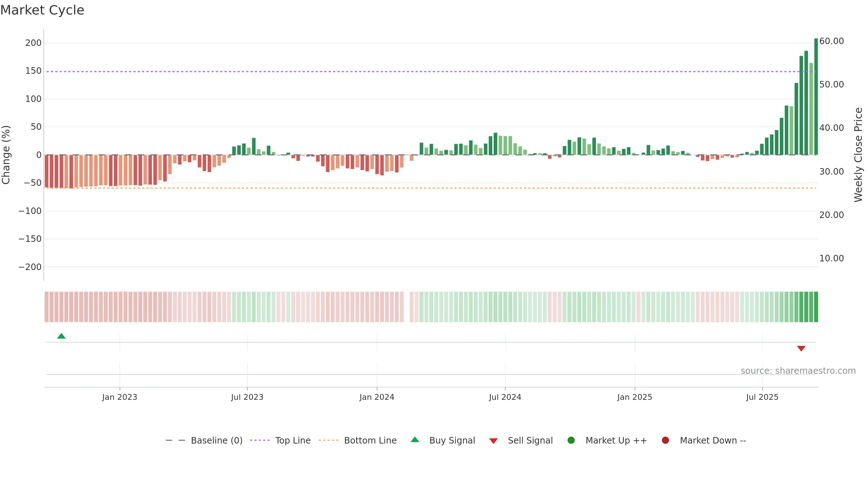Screen dimensions: 868x488
Task: Click the green Buy Signal triangle marker on chart
Action: pyautogui.click(x=61, y=336)
